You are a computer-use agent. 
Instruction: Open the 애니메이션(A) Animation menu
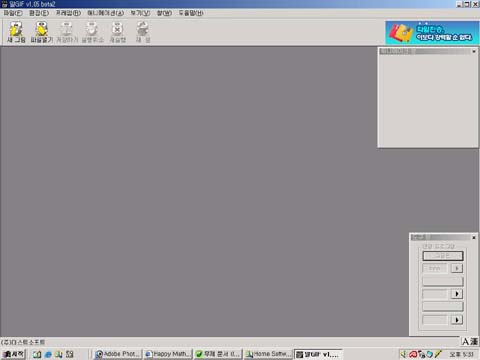[x=105, y=13]
